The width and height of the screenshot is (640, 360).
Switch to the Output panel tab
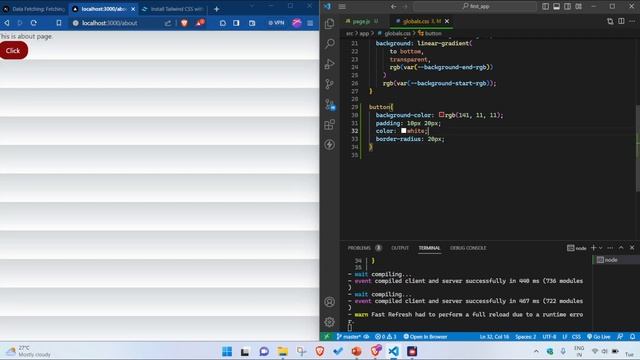400,248
